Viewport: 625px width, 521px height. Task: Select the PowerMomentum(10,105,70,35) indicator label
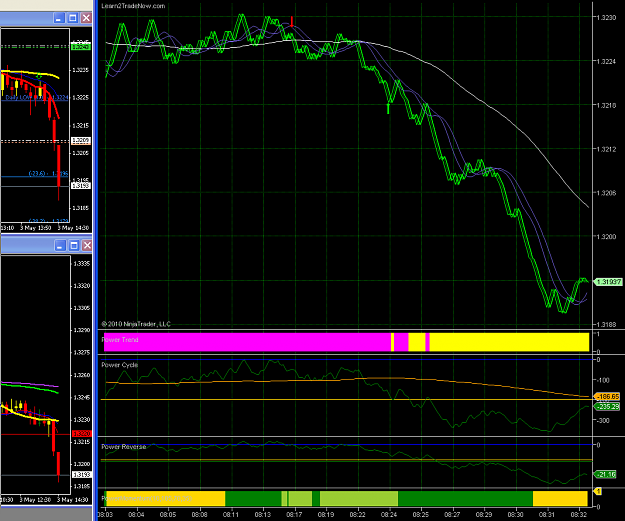[x=147, y=498]
